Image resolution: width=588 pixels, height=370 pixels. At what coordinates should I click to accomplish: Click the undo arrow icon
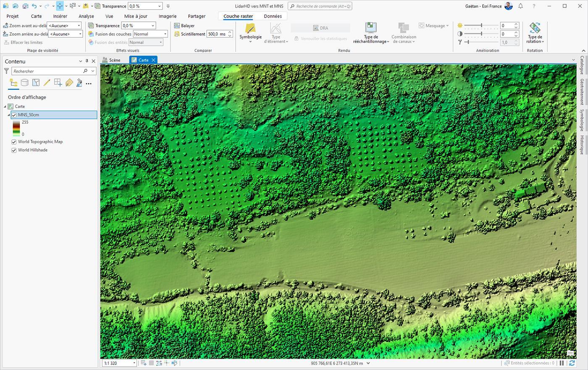click(34, 6)
